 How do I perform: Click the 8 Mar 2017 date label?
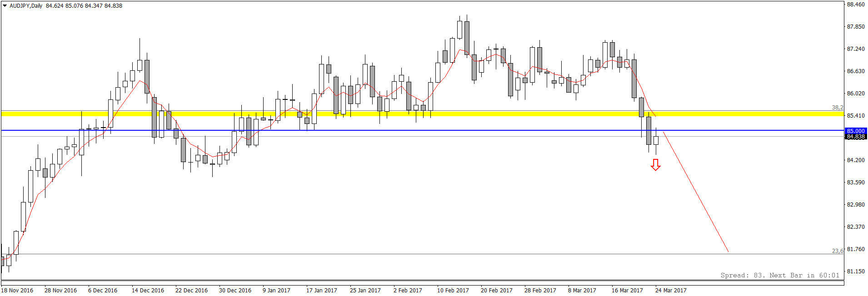[582, 291]
